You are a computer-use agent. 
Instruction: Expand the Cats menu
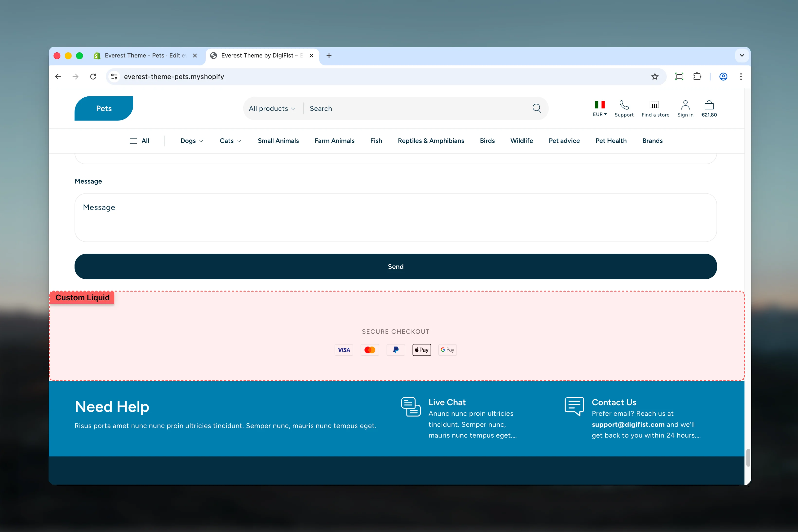(231, 141)
